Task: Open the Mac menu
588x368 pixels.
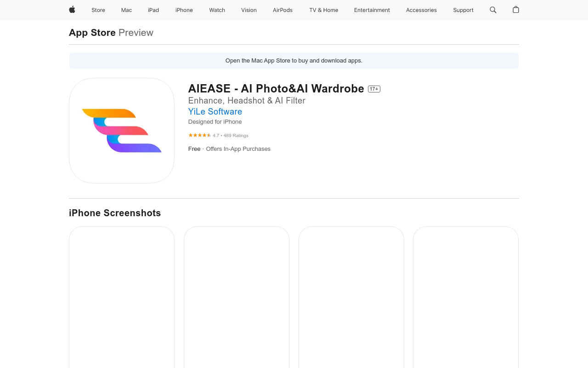Action: pos(126,10)
